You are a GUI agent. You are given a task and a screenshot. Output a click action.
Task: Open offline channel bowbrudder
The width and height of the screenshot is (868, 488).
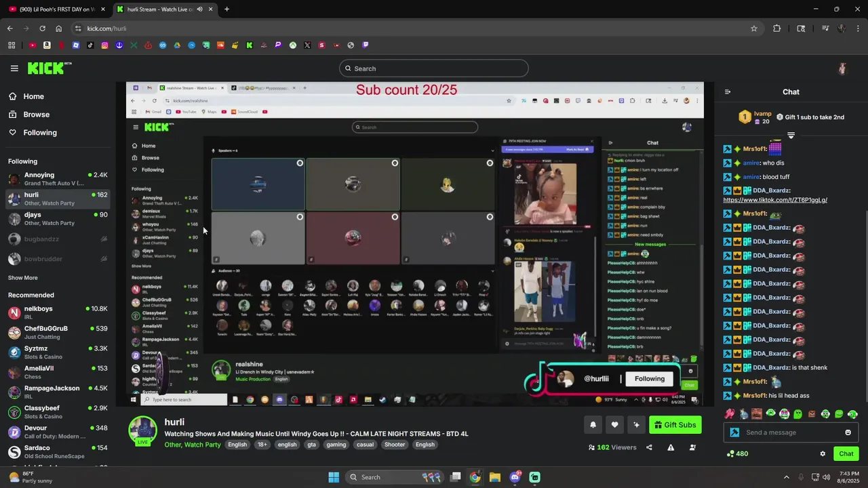point(58,259)
